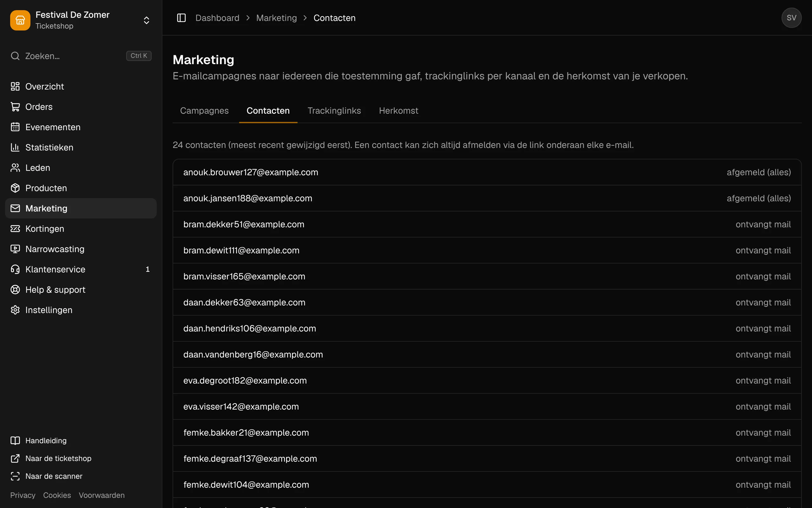
Task: Select contact femke.bakker21@example.com
Action: tap(487, 432)
